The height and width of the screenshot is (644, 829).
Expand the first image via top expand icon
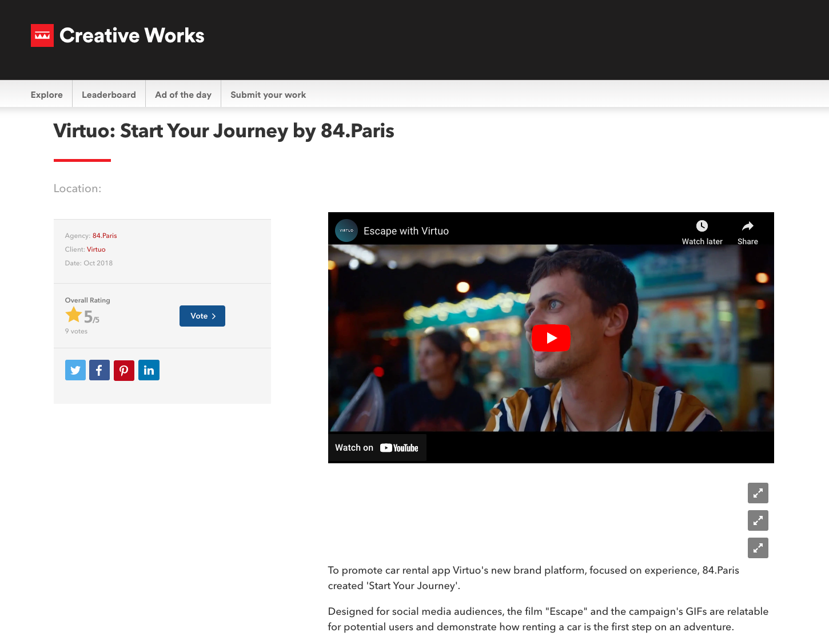pos(758,493)
